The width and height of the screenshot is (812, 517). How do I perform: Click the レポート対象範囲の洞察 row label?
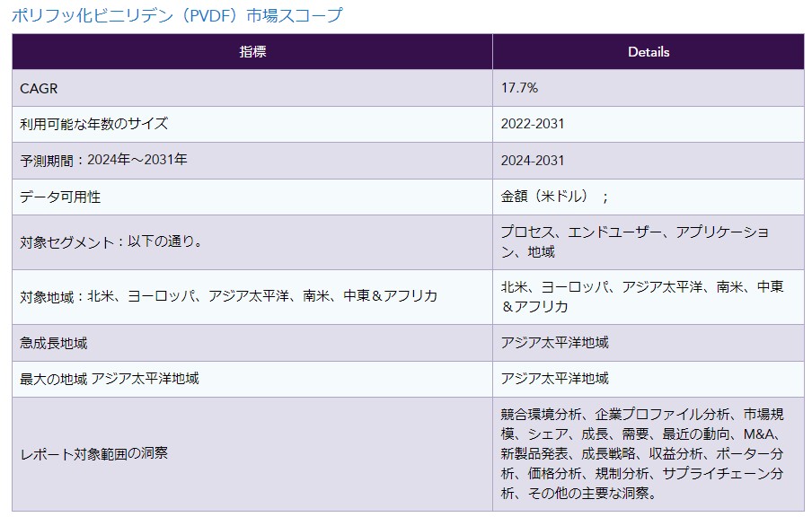coord(94,453)
